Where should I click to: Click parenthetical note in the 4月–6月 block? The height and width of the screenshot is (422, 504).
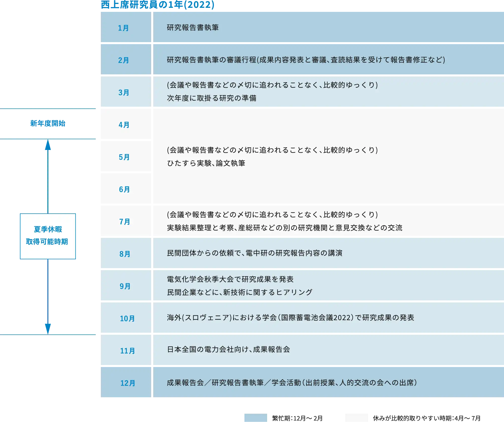coord(272,150)
